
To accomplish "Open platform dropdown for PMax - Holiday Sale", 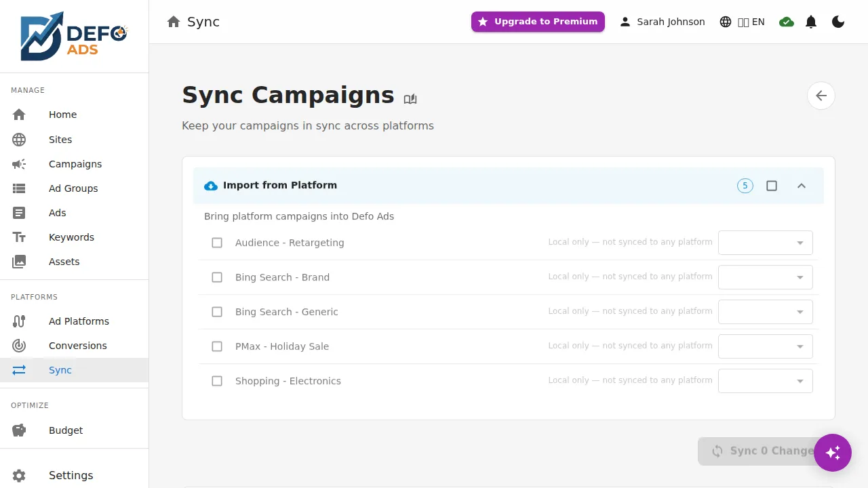I will click(766, 346).
